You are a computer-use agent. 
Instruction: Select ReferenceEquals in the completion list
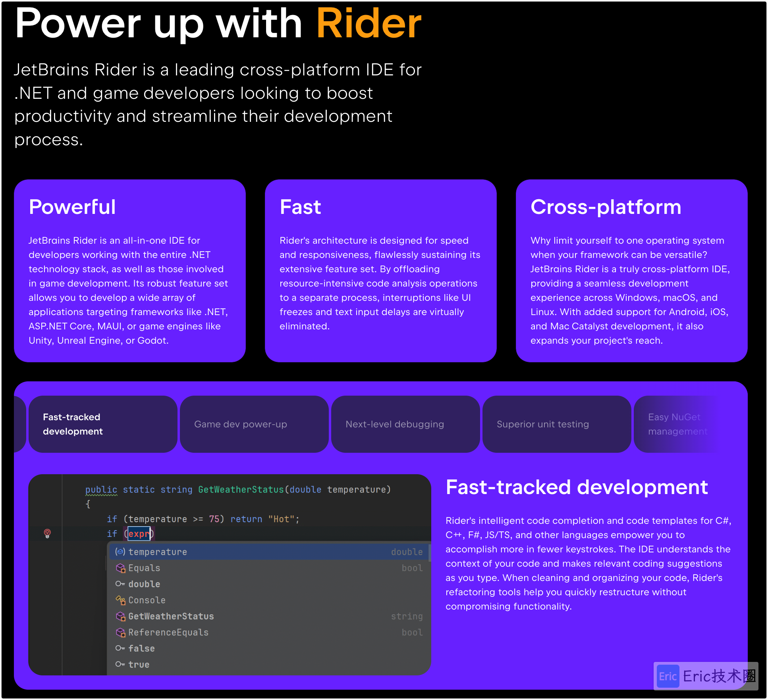269,632
